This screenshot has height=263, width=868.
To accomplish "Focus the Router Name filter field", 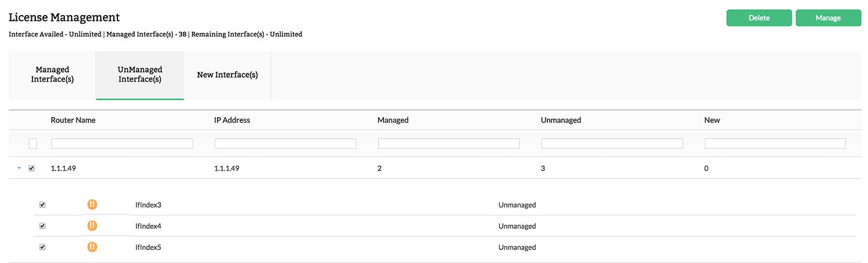I will pos(122,143).
